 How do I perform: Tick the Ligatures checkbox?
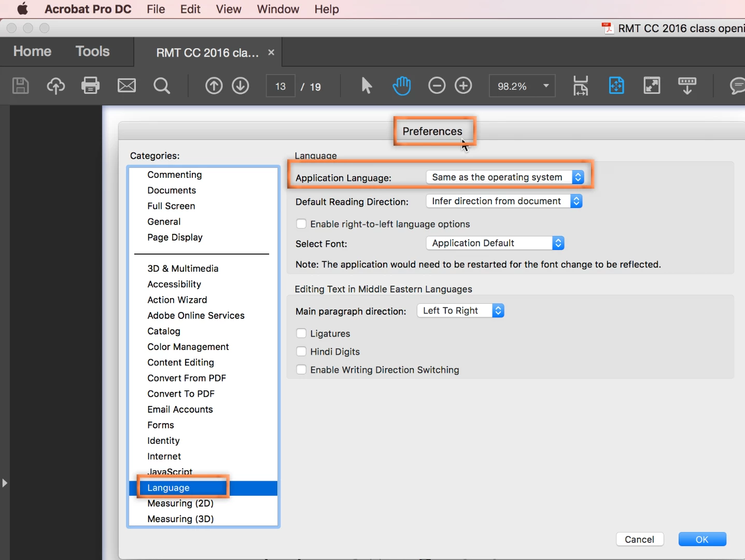click(301, 333)
